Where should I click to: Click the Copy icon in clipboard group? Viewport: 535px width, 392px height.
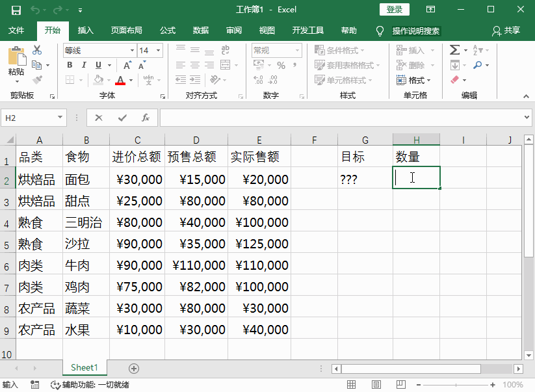tap(36, 65)
